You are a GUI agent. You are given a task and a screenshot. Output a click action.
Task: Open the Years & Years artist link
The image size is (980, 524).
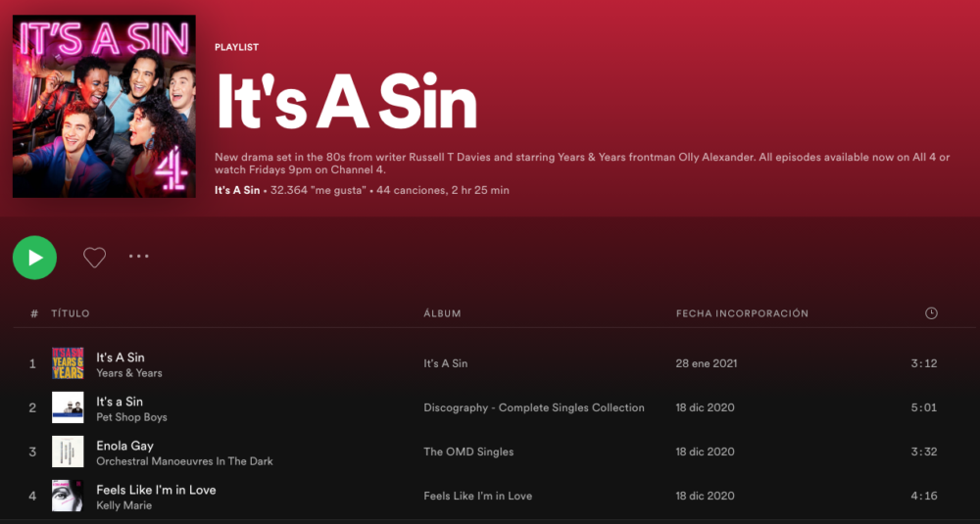128,373
